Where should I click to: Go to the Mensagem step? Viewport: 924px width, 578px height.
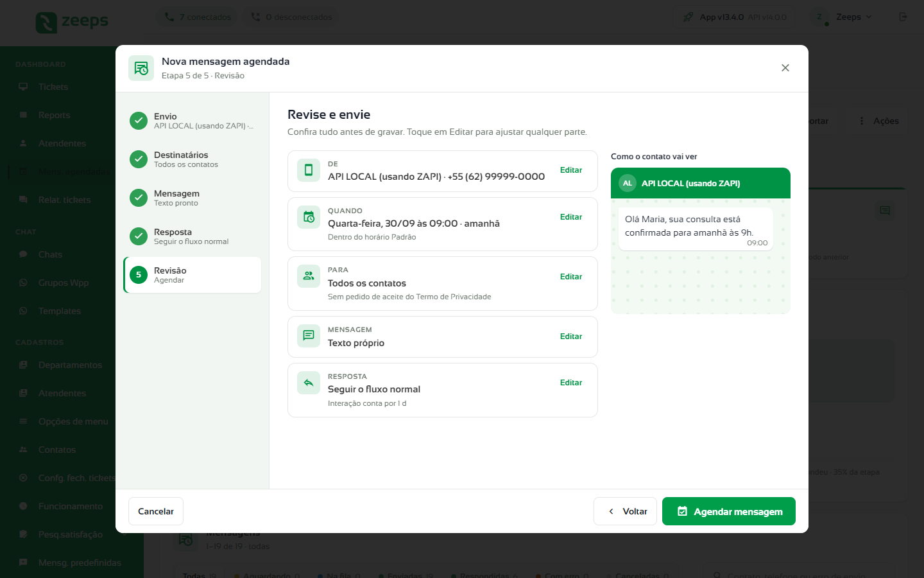coord(192,198)
